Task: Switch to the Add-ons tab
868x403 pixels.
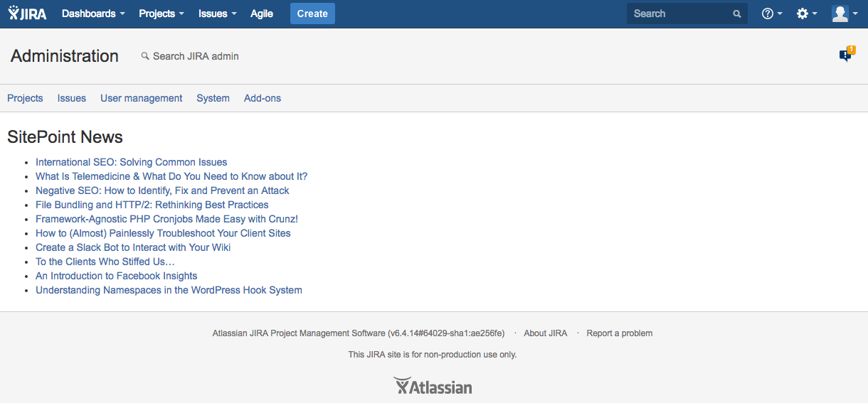Action: [263, 98]
